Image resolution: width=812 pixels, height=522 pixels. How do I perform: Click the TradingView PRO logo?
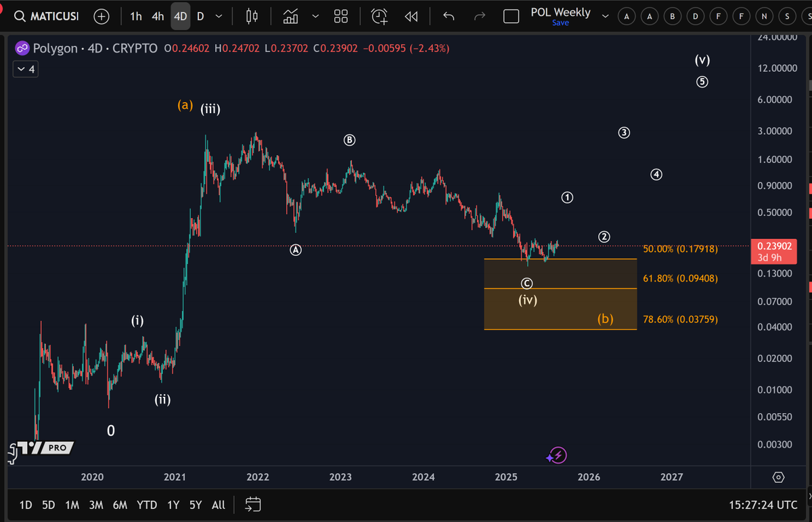tap(41, 448)
